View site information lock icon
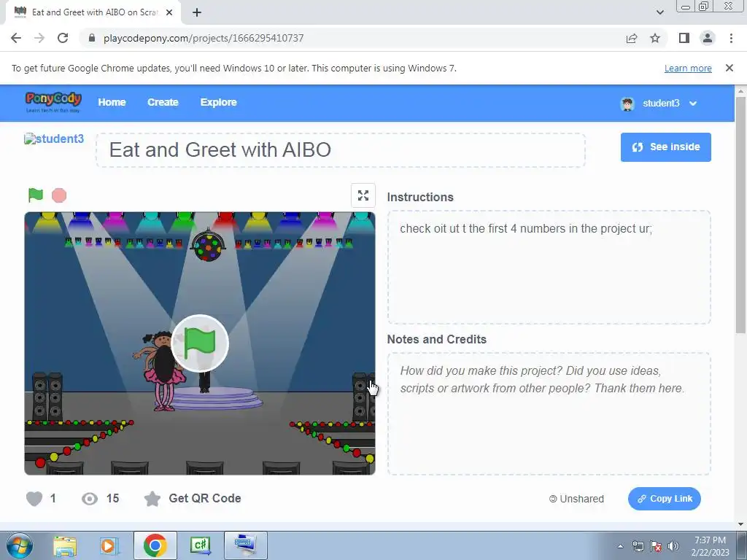Screen dimensions: 747x560 pyautogui.click(x=92, y=38)
